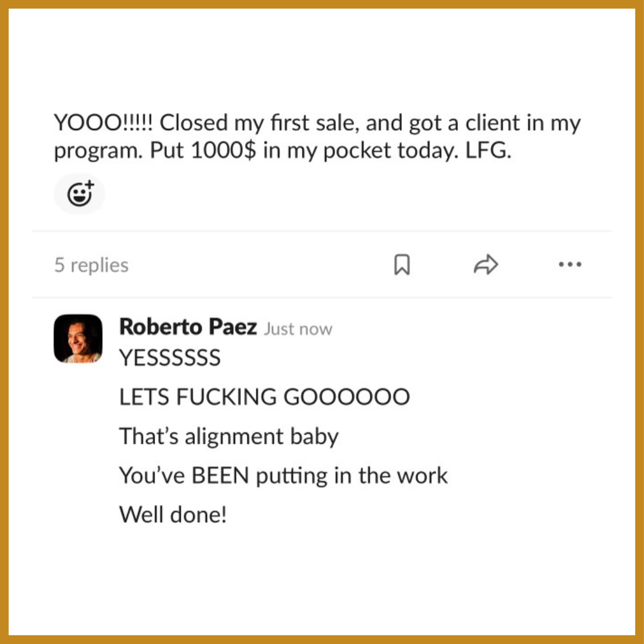
Task: Click the word "BEEN" in the reply
Action: 221,476
